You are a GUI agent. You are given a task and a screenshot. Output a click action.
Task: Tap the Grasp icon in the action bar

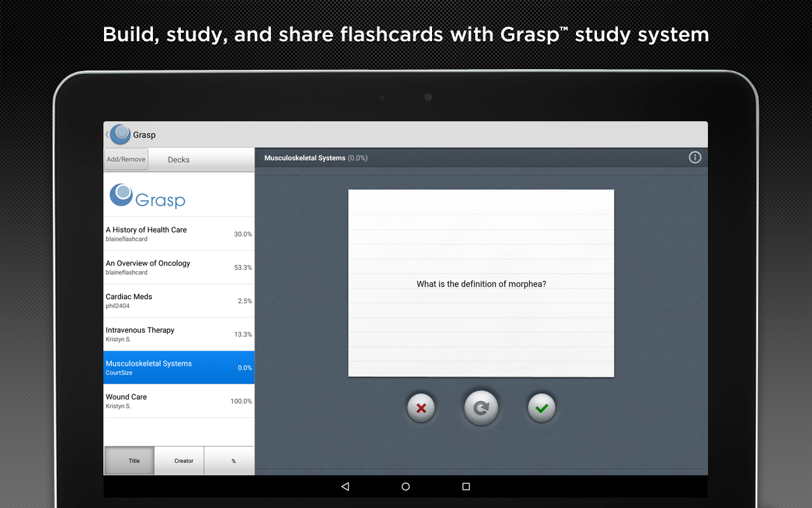(x=120, y=134)
